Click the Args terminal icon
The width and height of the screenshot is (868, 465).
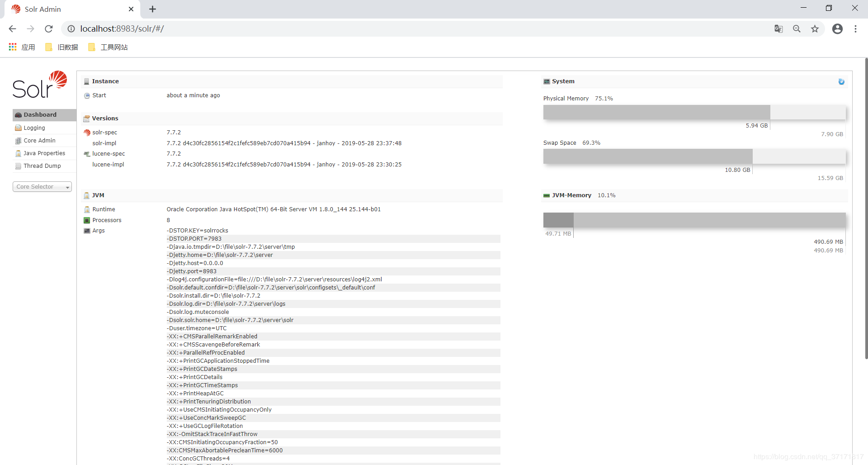click(87, 231)
